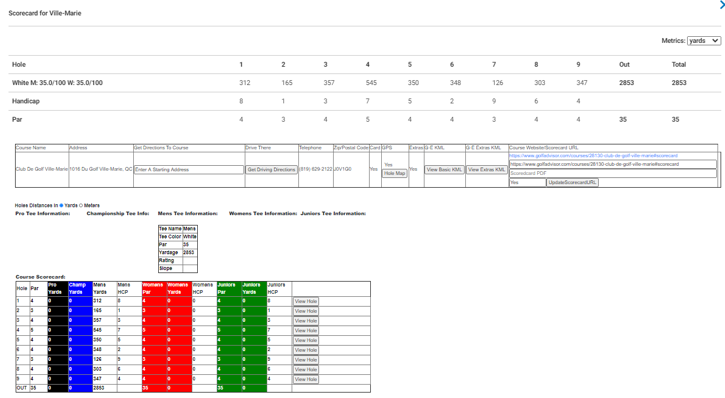Screen dimensions: 725x398
Task: Click the 'Total' column header
Action: (x=679, y=64)
